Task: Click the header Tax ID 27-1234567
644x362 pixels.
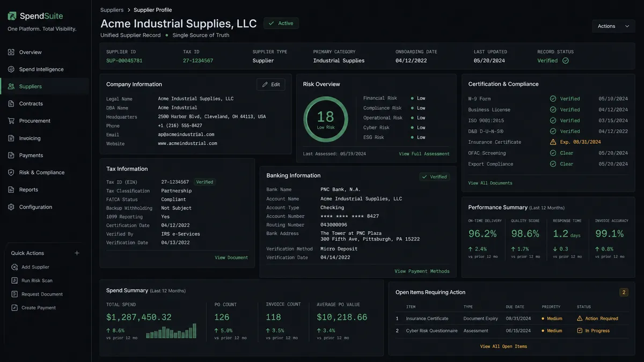Action: point(198,61)
